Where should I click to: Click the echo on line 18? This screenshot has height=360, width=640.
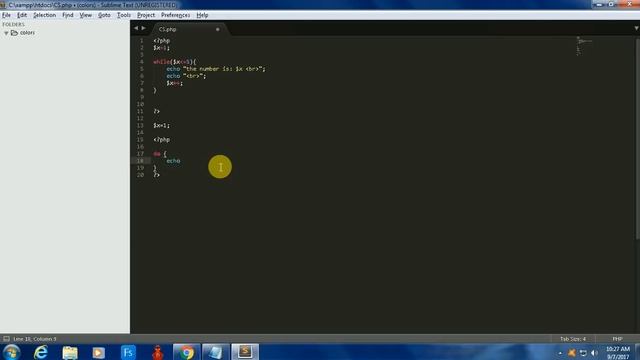(x=173, y=161)
